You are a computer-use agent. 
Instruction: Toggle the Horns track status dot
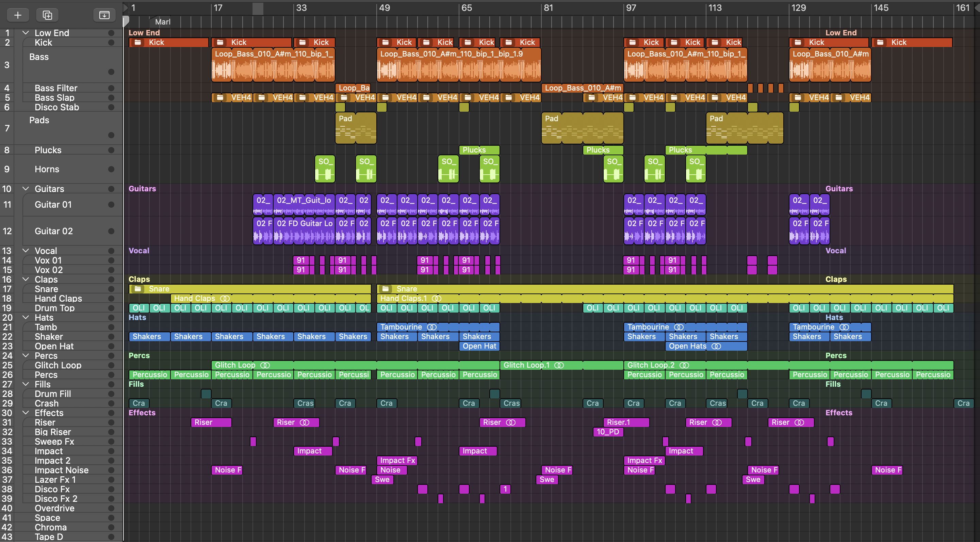coord(111,169)
